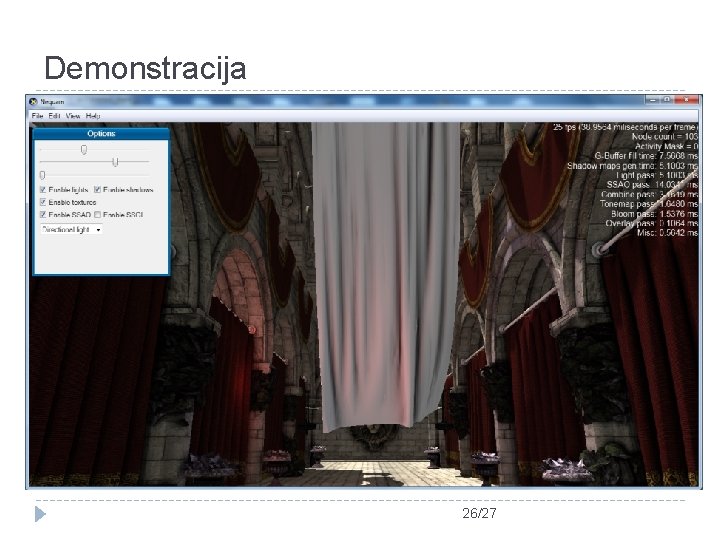
Task: Click the third slider handle in Options
Action: [x=43, y=175]
